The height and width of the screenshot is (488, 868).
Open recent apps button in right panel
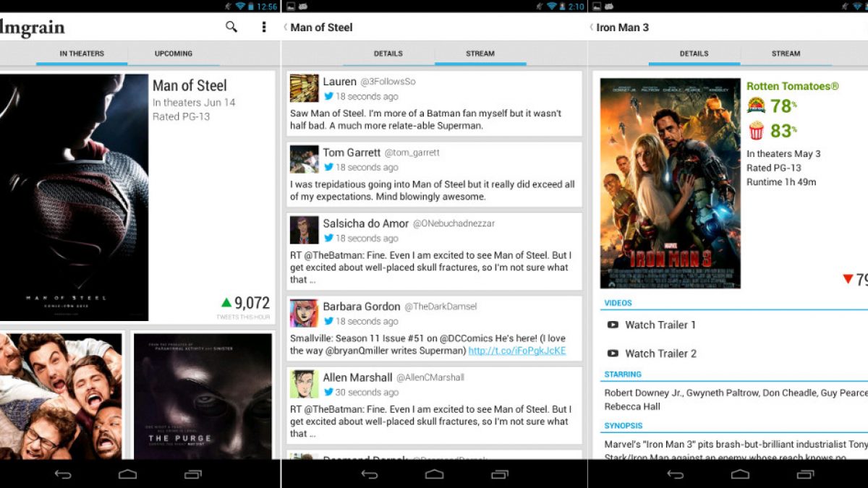coord(806,474)
